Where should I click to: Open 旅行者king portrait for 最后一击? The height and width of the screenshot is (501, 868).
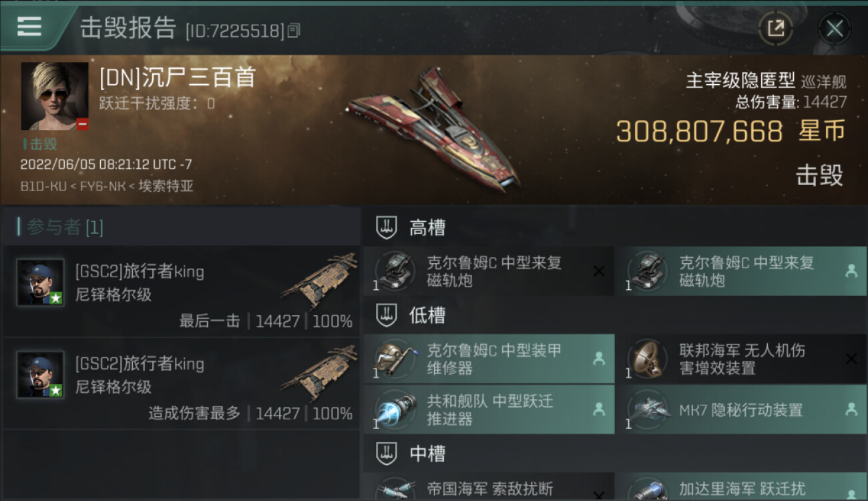(40, 283)
